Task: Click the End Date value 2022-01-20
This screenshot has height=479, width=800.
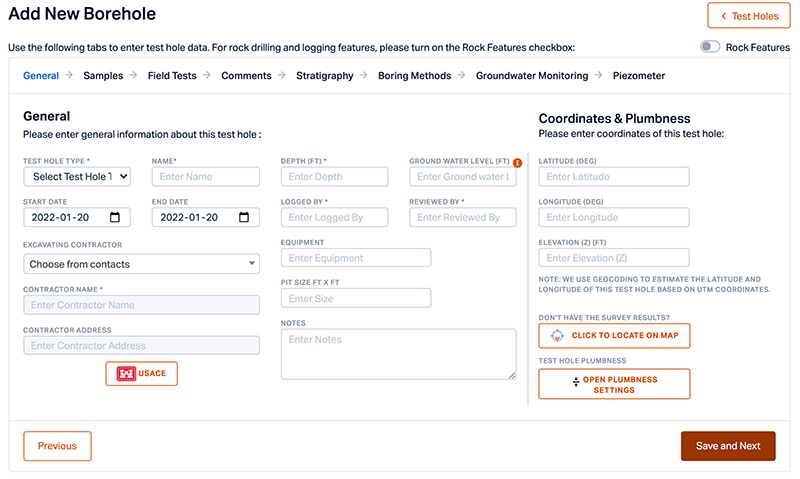Action: 189,217
